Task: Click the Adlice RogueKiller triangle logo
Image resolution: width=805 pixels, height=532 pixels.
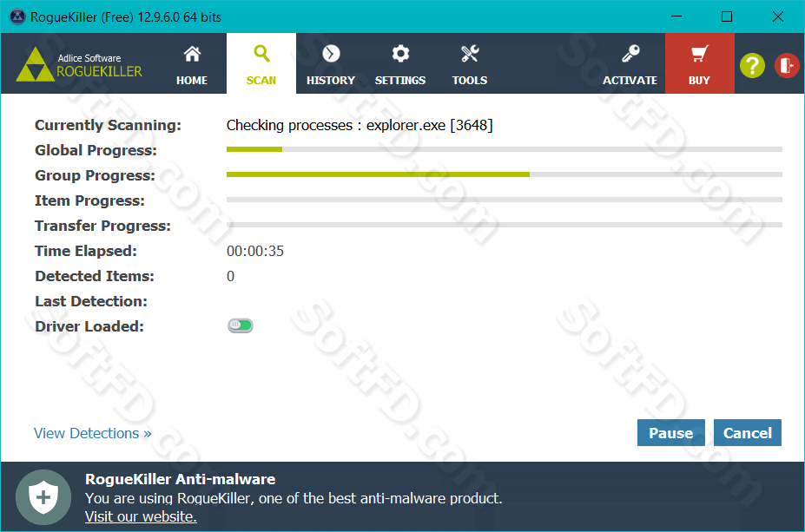Action: (x=35, y=64)
